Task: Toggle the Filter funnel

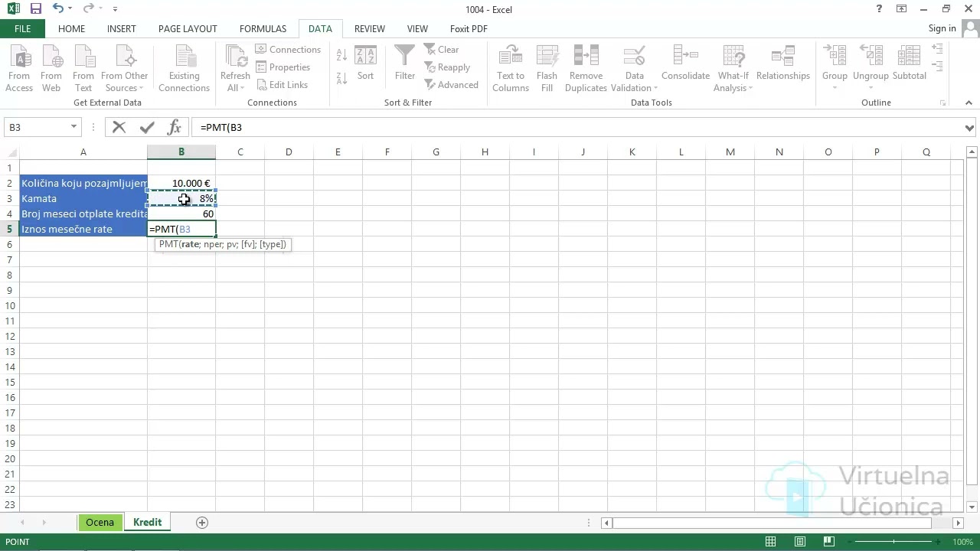Action: [x=405, y=64]
